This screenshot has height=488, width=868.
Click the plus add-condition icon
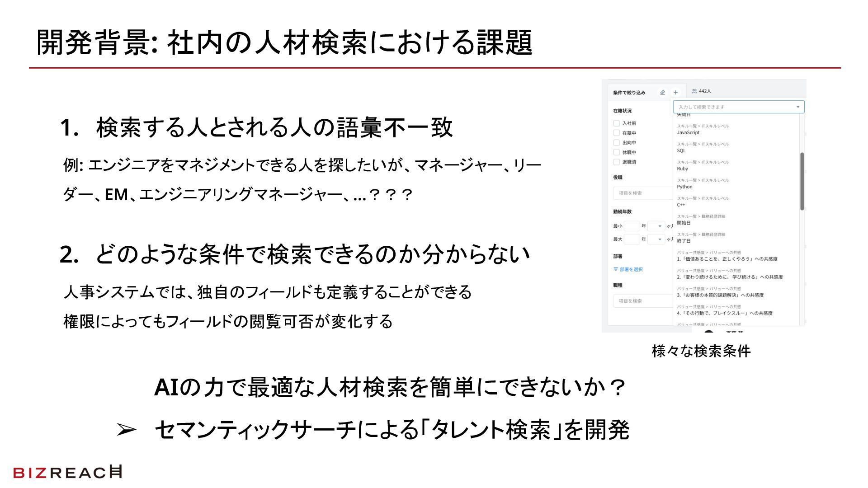[x=675, y=93]
